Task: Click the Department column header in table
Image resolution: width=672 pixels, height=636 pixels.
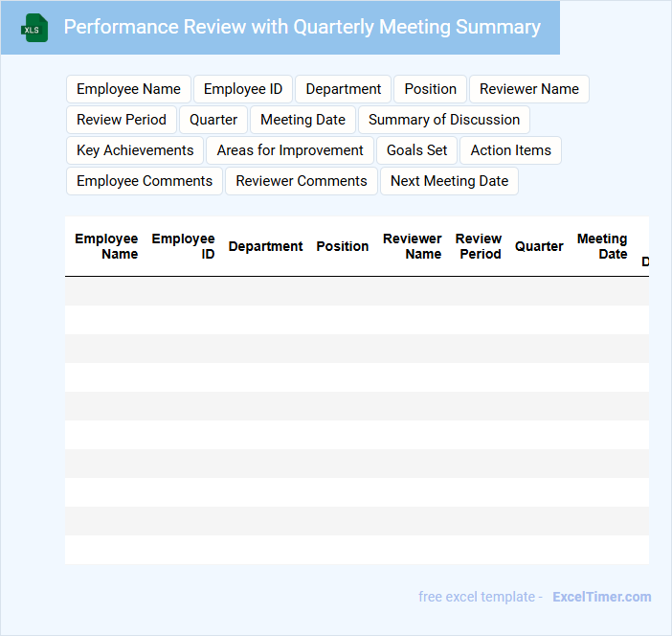Action: [265, 246]
